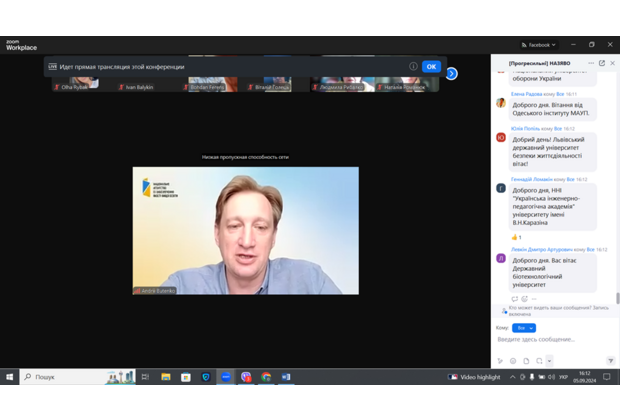The height and width of the screenshot is (420, 620).
Task: Select Andrii Butenko's video tile
Action: pos(245,231)
